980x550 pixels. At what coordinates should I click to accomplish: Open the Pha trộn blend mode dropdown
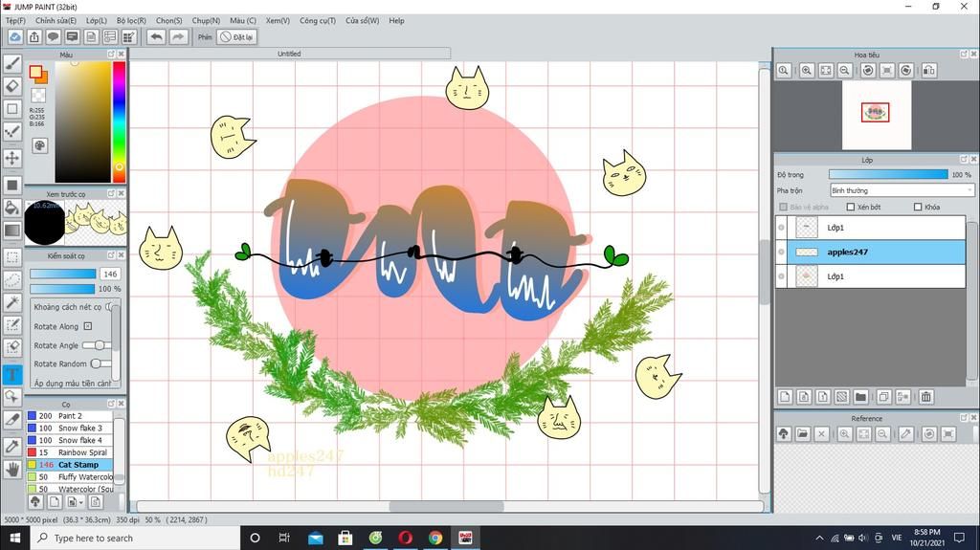coord(902,190)
